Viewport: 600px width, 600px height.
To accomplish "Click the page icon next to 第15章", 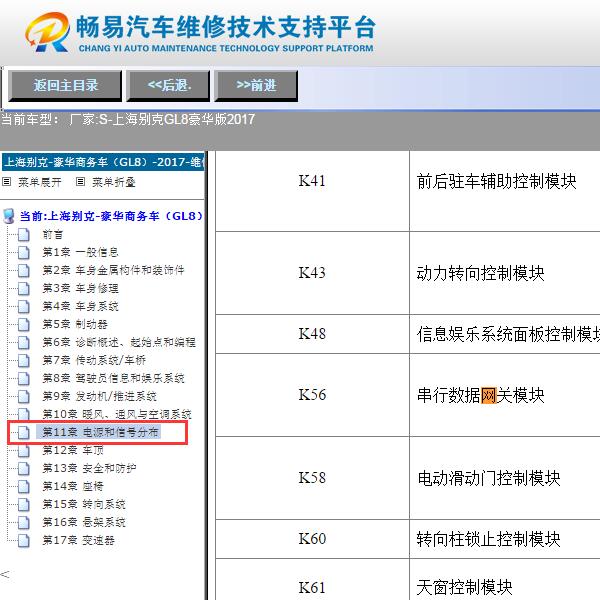I will coord(24,504).
